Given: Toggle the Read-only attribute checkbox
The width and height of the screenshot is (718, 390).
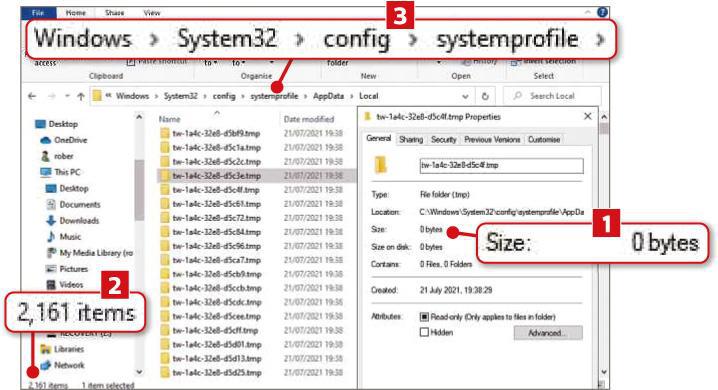Looking at the screenshot, I should click(424, 317).
